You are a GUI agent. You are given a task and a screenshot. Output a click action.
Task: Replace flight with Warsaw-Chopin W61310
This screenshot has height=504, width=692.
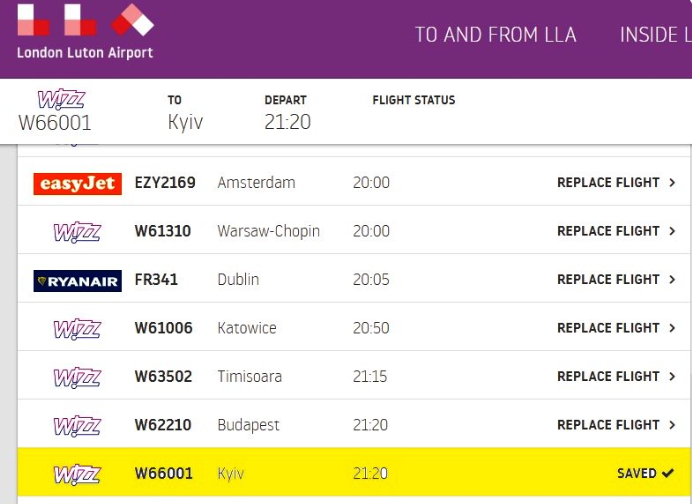pos(608,231)
